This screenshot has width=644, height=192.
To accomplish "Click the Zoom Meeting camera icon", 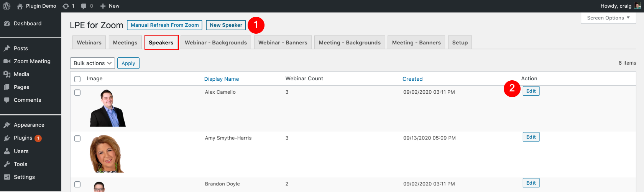I will point(7,61).
